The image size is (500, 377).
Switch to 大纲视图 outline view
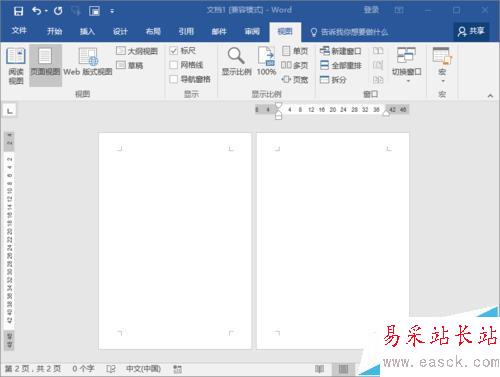pos(137,51)
